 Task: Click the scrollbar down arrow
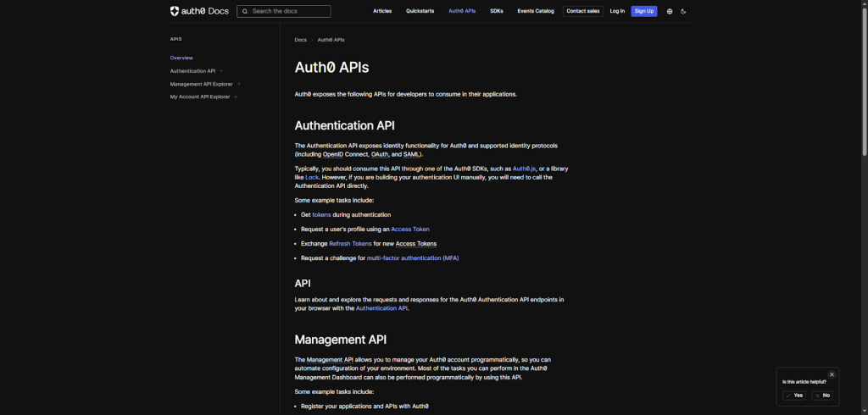pyautogui.click(x=864, y=411)
